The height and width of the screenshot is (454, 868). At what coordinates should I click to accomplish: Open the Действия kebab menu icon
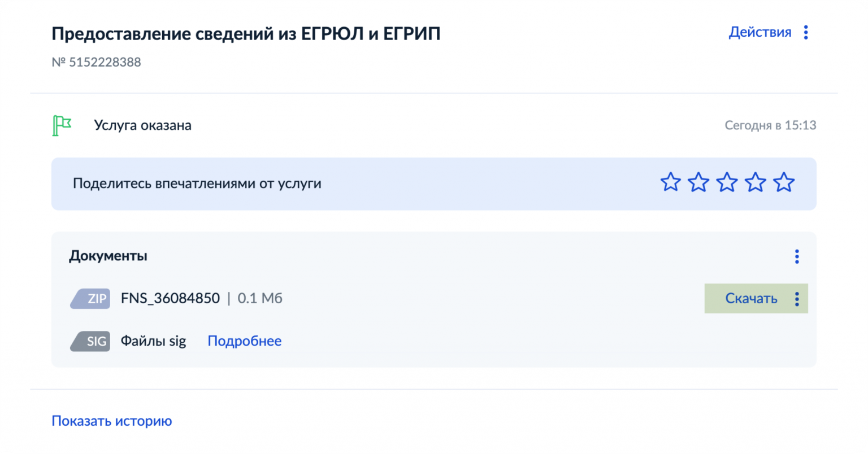coord(805,32)
